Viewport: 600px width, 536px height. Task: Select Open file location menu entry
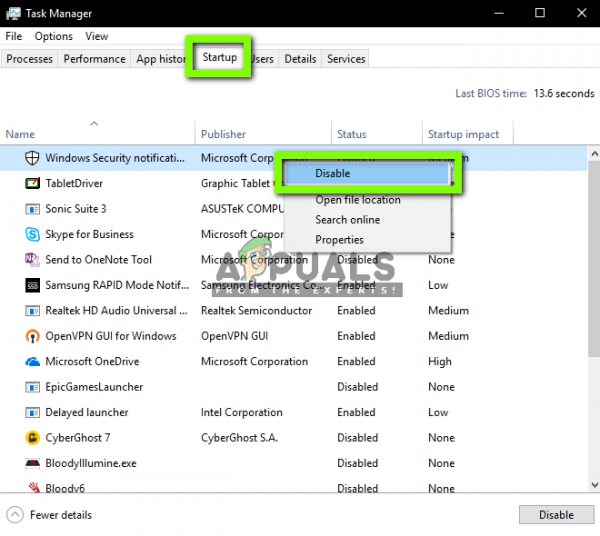pos(358,200)
